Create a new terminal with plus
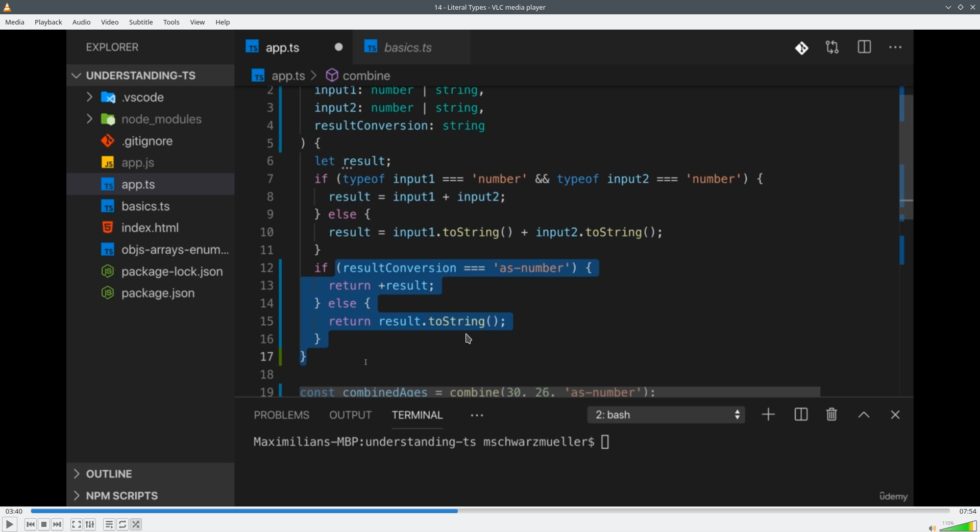 pyautogui.click(x=768, y=415)
